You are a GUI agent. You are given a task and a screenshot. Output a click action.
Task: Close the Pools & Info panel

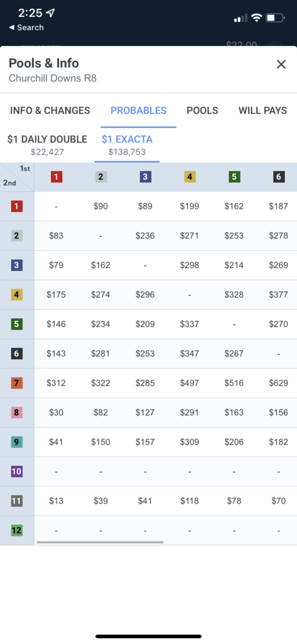pyautogui.click(x=281, y=65)
